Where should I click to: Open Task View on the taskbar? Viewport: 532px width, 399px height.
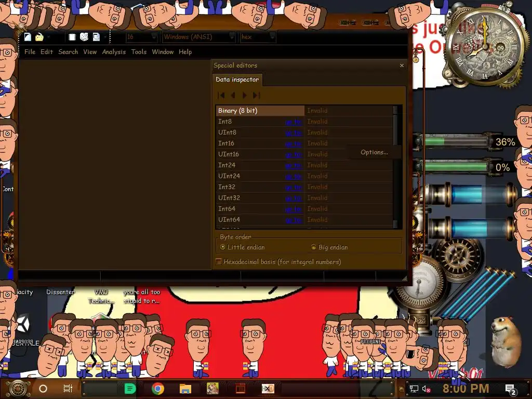68,389
